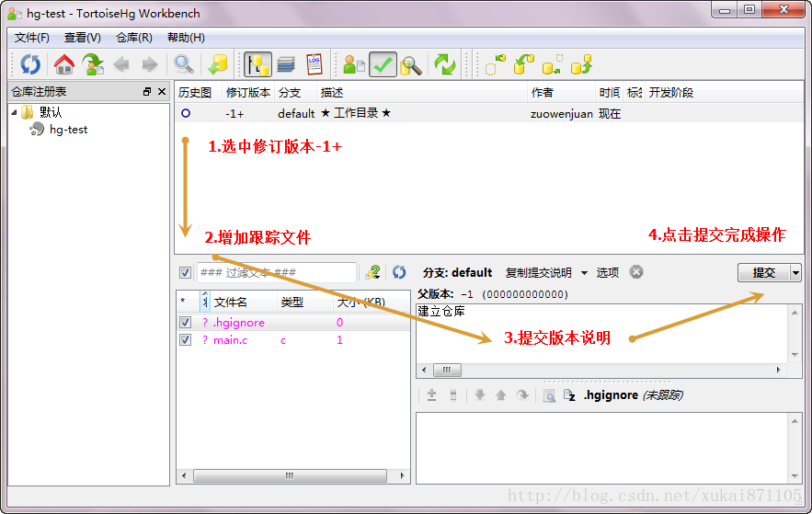Click the green arrow person toolbar icon
The height and width of the screenshot is (514, 812).
[x=93, y=64]
